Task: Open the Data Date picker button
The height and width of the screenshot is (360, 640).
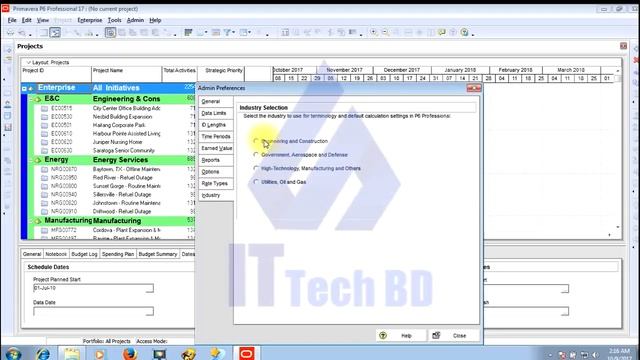Action: 150,311
